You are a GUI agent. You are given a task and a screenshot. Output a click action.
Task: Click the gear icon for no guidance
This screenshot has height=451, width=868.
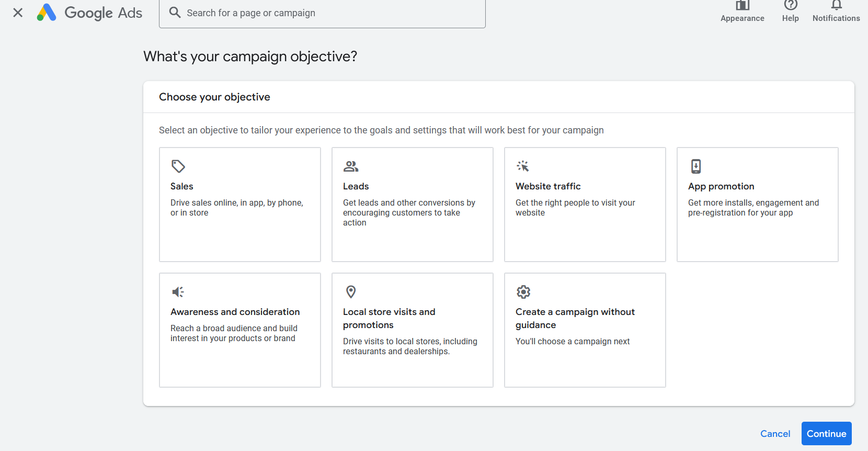click(523, 292)
